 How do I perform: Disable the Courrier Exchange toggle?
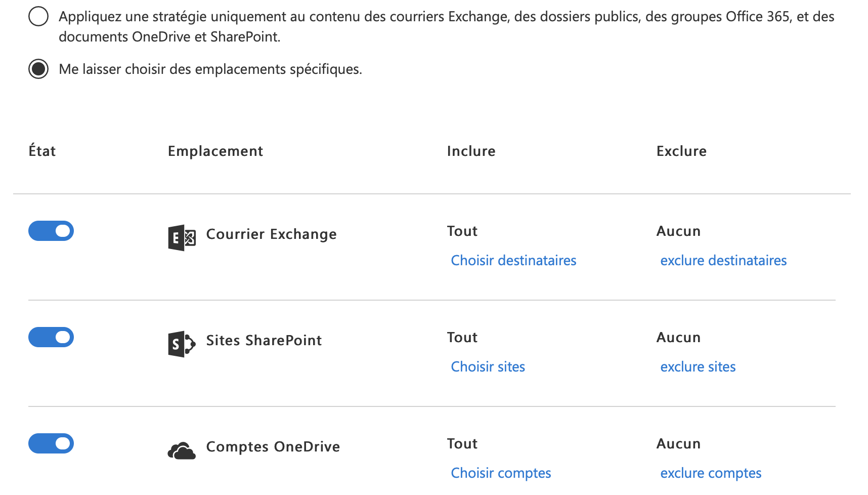(51, 231)
